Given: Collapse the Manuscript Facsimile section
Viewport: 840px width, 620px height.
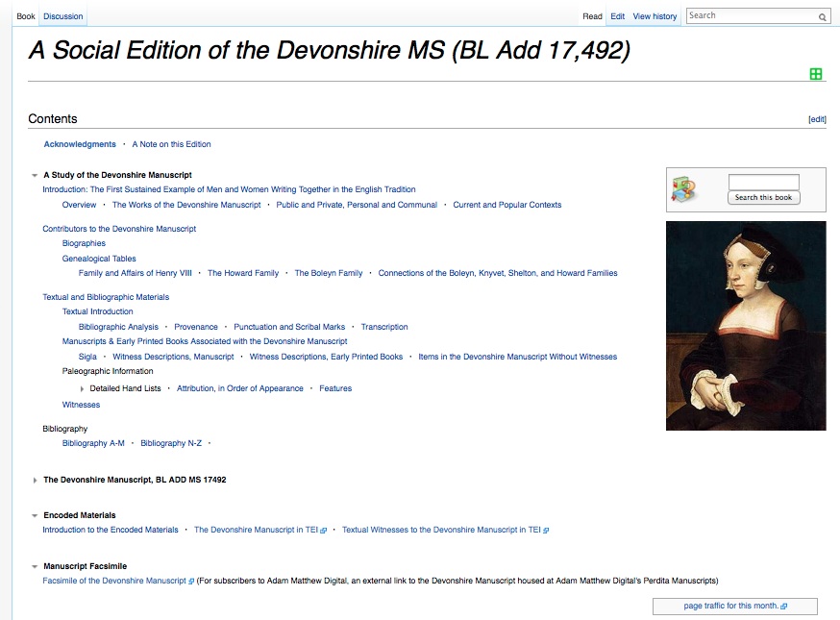Looking at the screenshot, I should (x=35, y=566).
